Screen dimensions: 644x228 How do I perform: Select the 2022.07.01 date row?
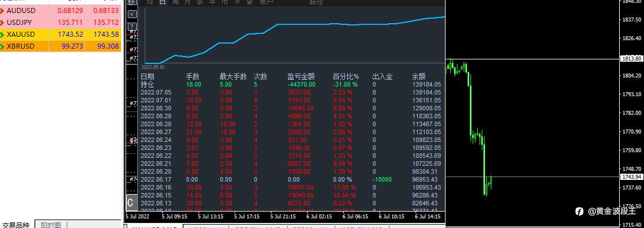(292, 100)
